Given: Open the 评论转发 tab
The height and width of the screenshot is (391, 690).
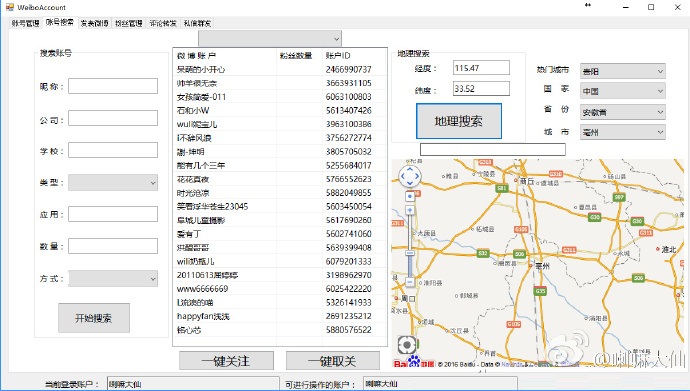Looking at the screenshot, I should (163, 23).
